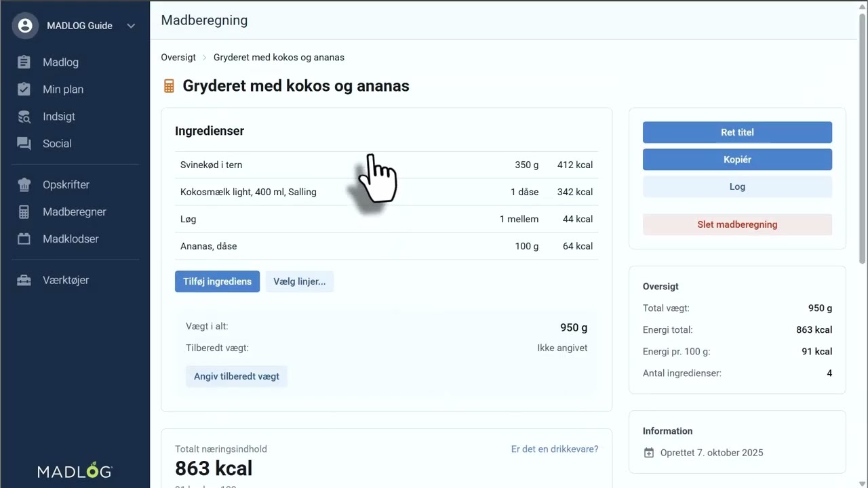Image resolution: width=868 pixels, height=488 pixels.
Task: Click Tilføj ingrediens button
Action: (217, 282)
